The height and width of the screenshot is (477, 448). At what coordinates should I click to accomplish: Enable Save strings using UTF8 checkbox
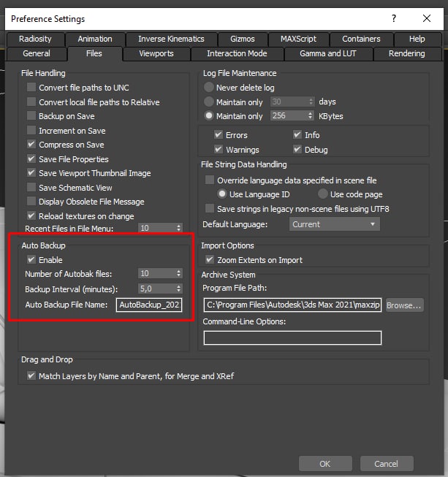click(x=210, y=208)
